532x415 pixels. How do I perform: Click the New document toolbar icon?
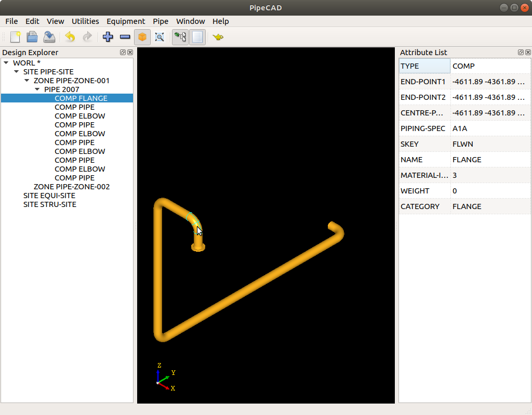[x=16, y=37]
